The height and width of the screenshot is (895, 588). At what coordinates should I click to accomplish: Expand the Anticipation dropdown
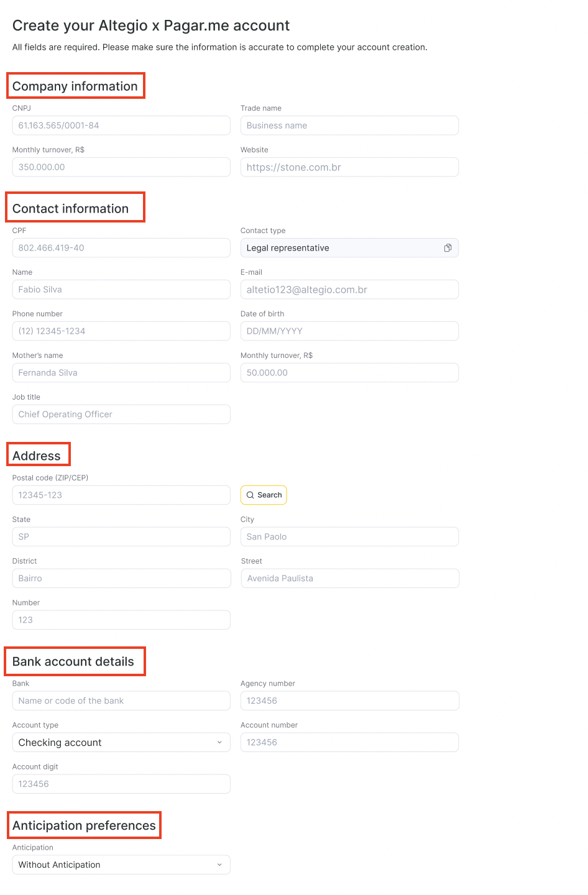[x=121, y=865]
